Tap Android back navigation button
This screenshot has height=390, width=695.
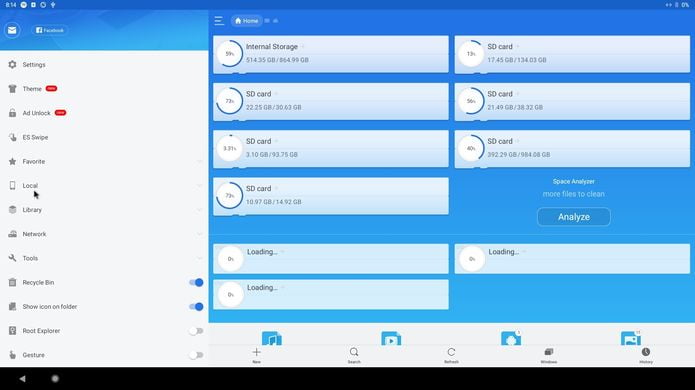(x=22, y=378)
